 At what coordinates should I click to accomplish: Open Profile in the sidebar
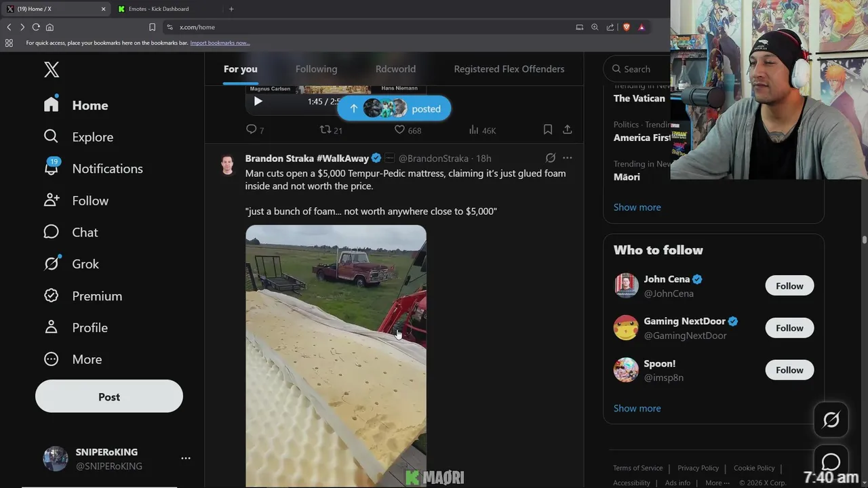75,327
